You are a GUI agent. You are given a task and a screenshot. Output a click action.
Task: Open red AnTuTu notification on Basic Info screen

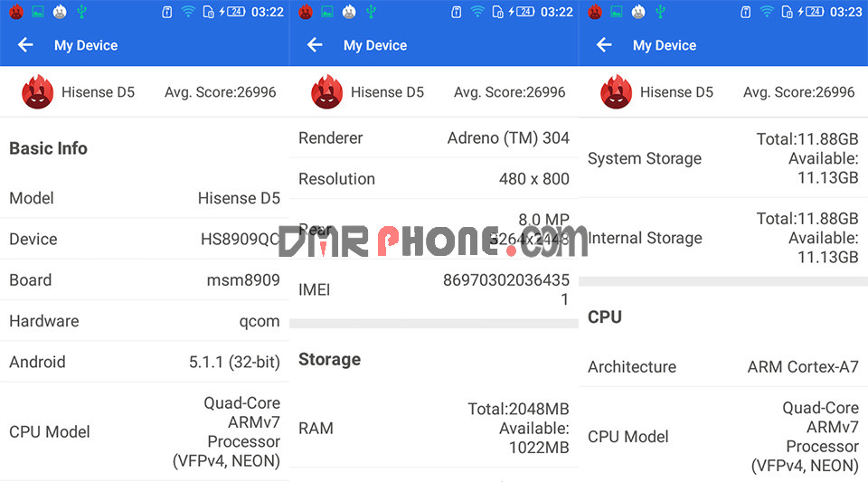(16, 12)
